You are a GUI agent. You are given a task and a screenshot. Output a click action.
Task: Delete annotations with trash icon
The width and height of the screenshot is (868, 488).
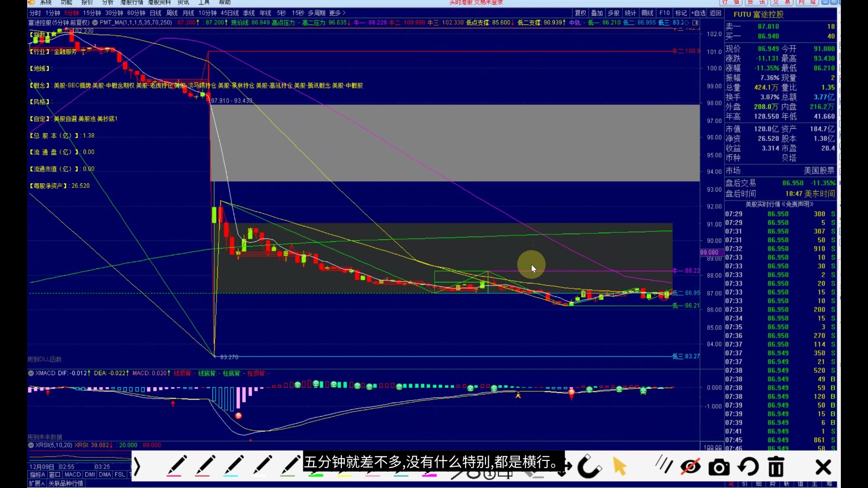[x=776, y=467]
